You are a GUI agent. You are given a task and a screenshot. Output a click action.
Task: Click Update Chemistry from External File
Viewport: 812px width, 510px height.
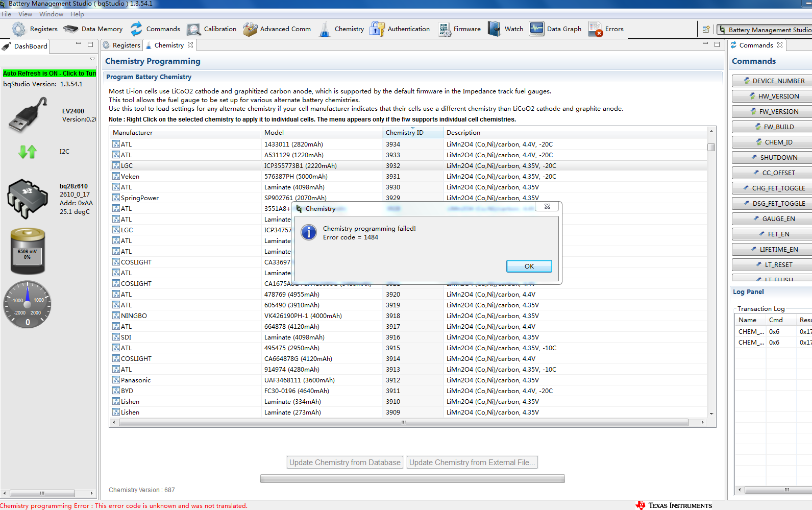click(472, 463)
